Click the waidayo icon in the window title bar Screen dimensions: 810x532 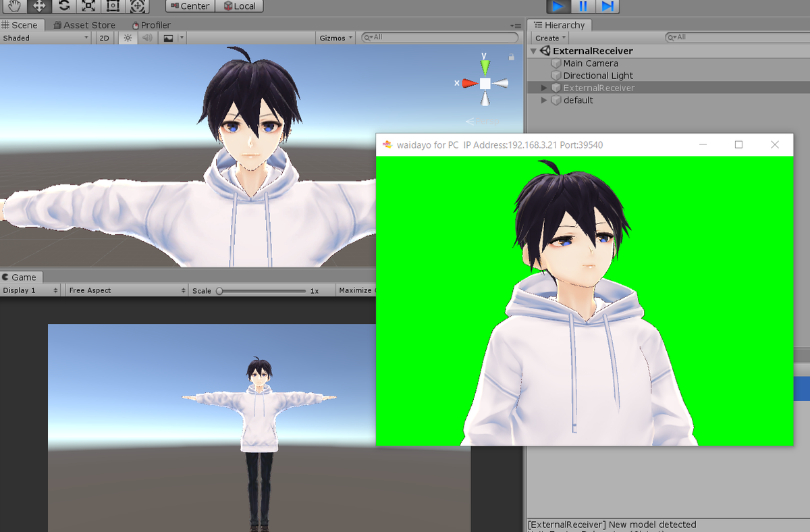388,144
